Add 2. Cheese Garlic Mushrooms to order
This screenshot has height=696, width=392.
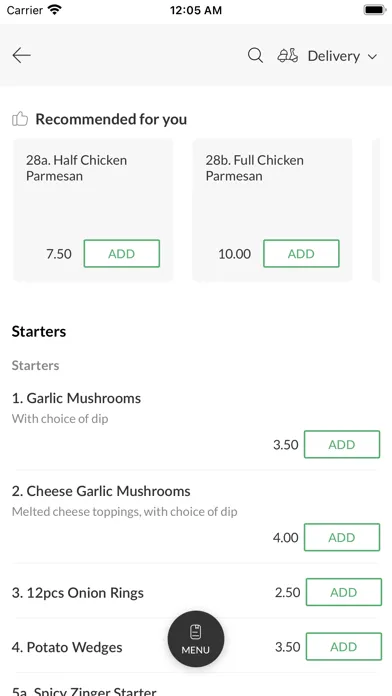click(x=342, y=537)
